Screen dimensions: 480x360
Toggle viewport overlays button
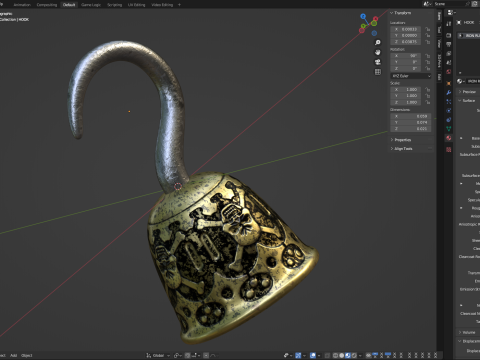click(x=313, y=356)
